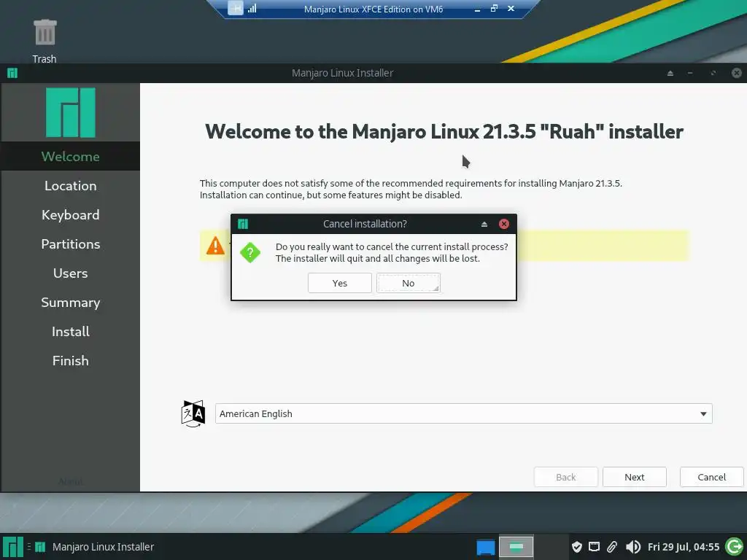747x560 pixels.
Task: Click the greyed-out Back button
Action: 565,477
